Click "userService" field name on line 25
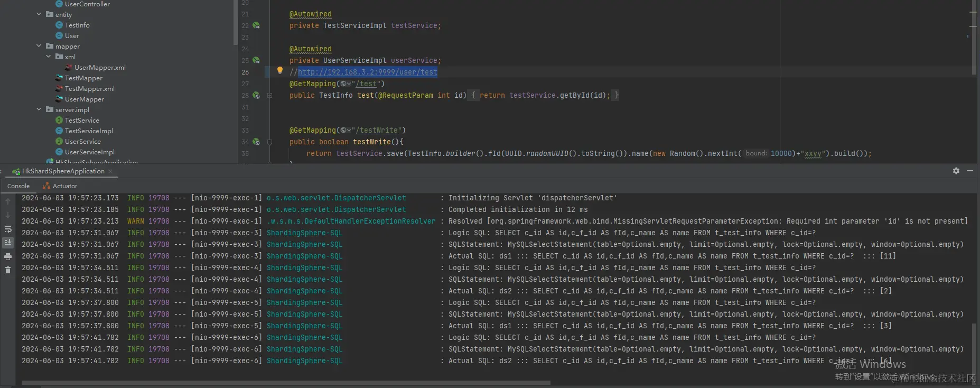Viewport: 980px width, 388px height. click(414, 60)
